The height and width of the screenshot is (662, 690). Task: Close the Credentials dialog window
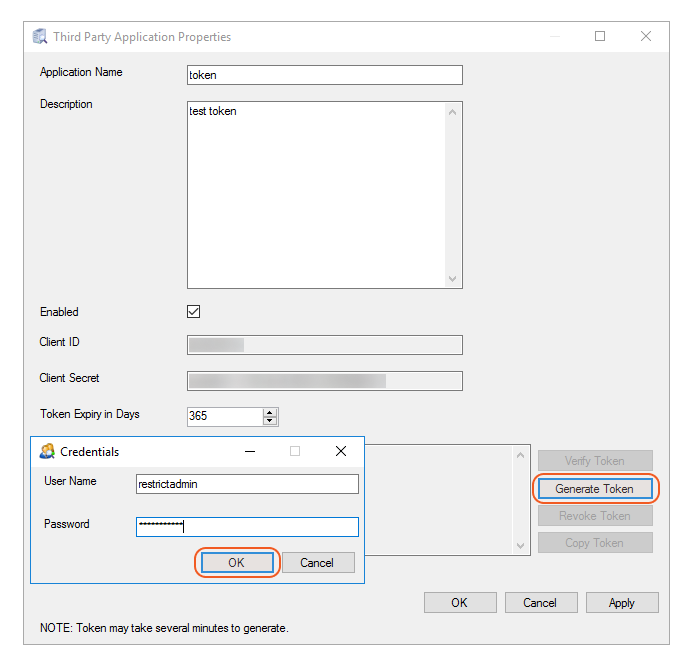pyautogui.click(x=341, y=451)
